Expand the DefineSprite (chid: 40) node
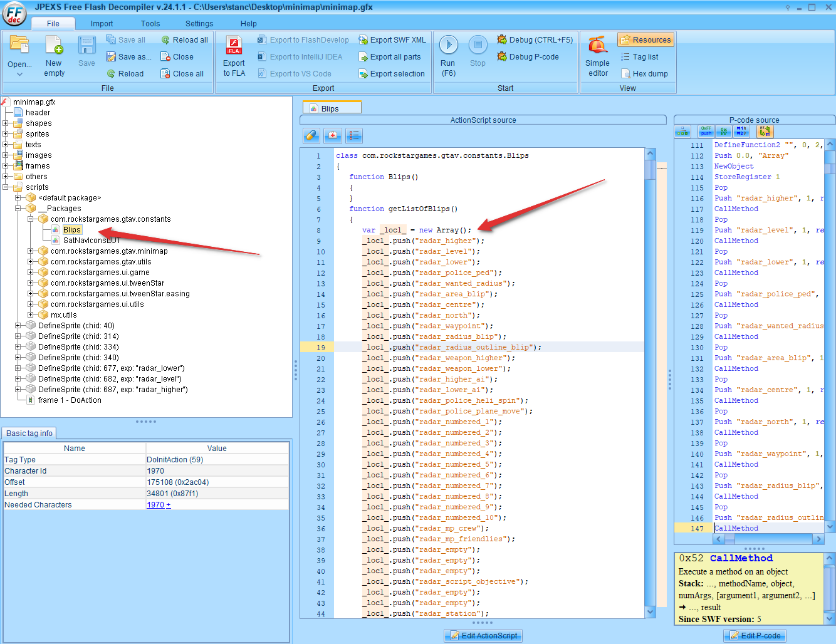836x644 pixels. pyautogui.click(x=19, y=325)
